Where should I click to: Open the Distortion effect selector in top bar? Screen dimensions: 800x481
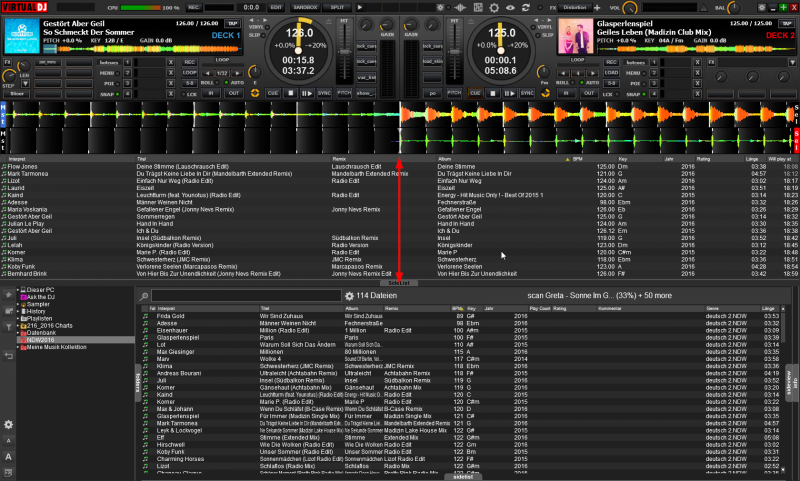click(x=575, y=8)
